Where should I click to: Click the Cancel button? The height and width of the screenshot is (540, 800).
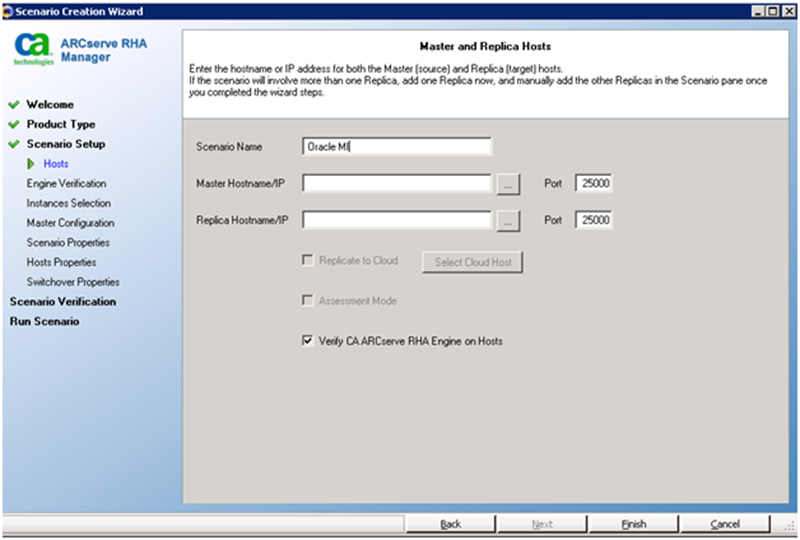click(726, 524)
